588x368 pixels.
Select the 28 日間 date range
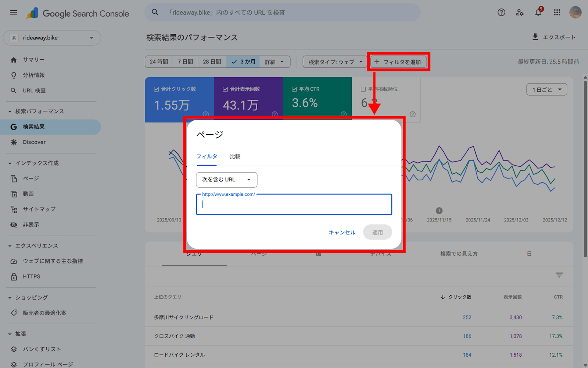tap(212, 61)
